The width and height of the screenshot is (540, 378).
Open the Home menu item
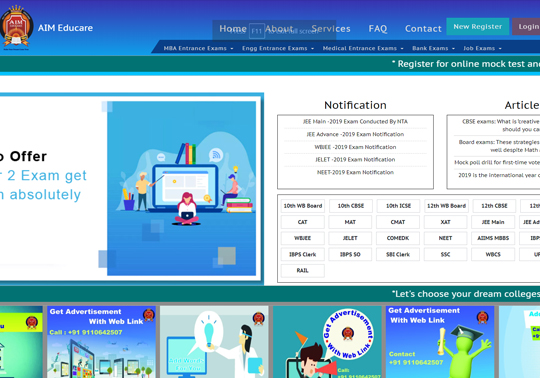tap(233, 29)
